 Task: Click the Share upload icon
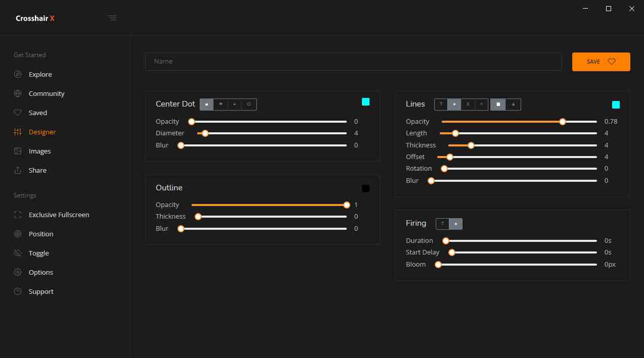pyautogui.click(x=18, y=170)
